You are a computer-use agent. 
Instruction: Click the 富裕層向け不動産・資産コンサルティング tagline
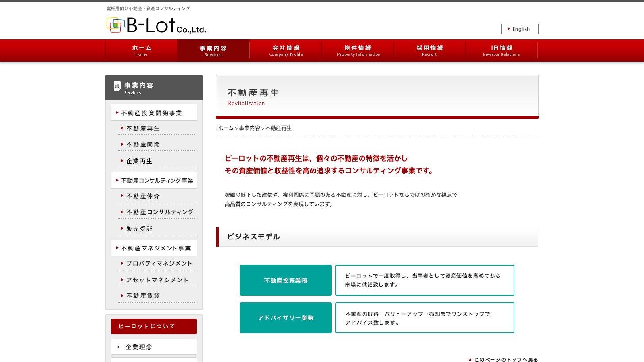pyautogui.click(x=149, y=8)
